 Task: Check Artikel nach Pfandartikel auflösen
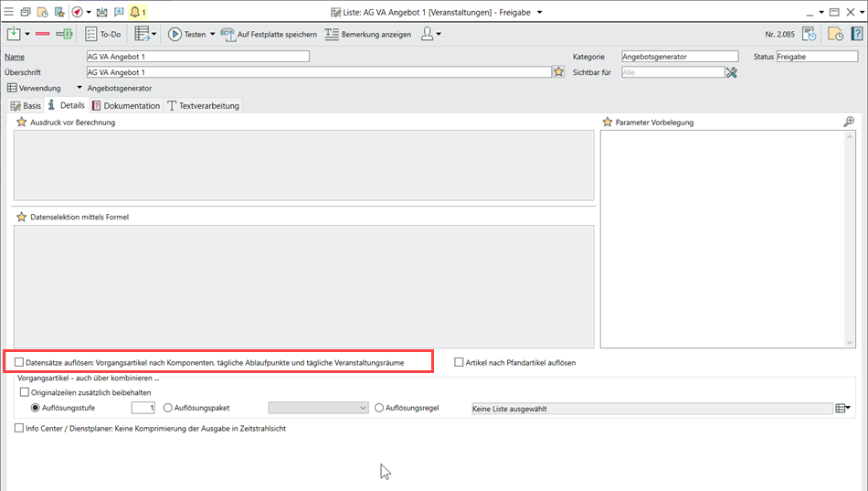coord(460,363)
